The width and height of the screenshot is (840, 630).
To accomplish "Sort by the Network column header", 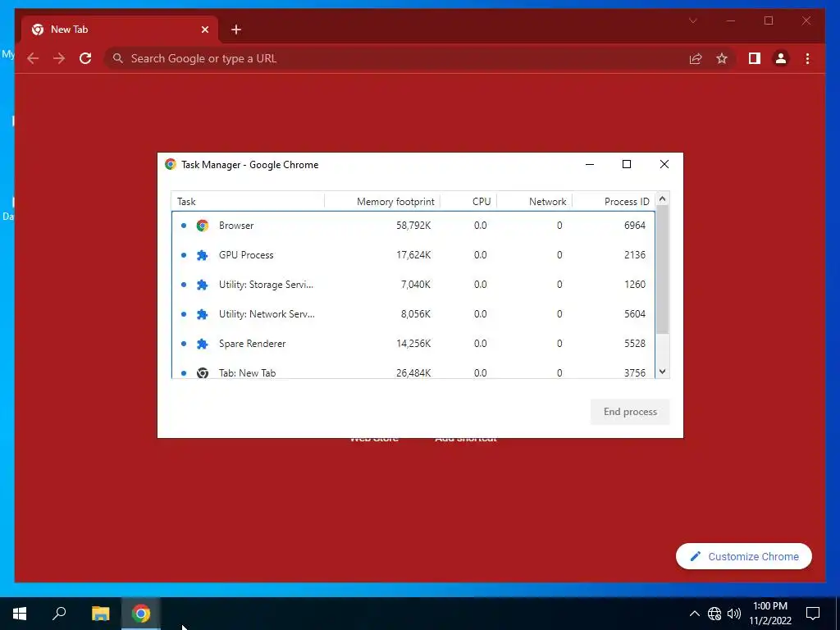I will coord(535,202).
